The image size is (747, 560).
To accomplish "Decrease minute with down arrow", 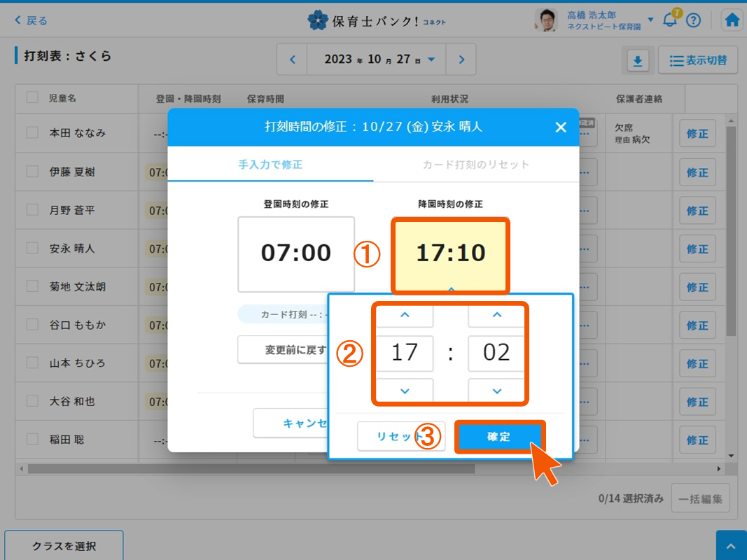I will pos(496,391).
